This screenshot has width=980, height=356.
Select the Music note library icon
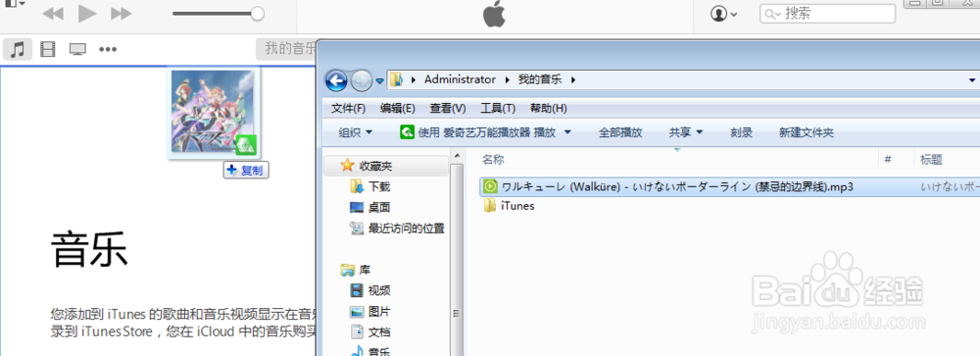(18, 49)
